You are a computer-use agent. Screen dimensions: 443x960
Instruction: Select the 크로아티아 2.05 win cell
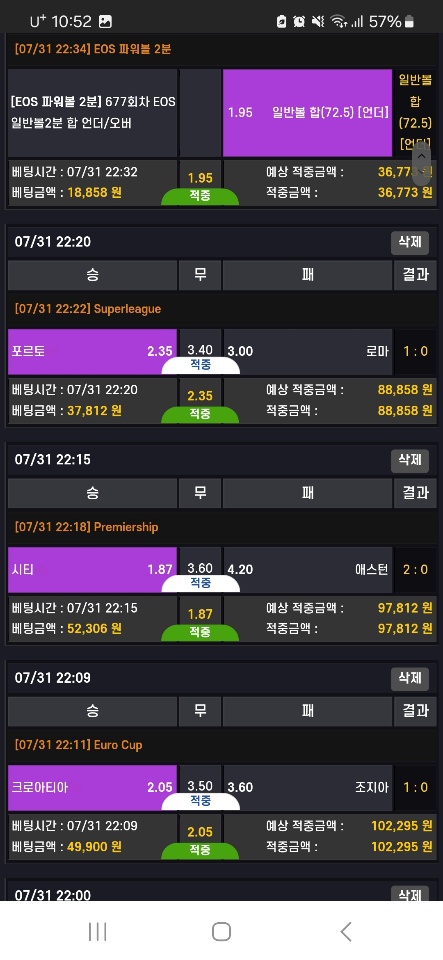coord(92,787)
